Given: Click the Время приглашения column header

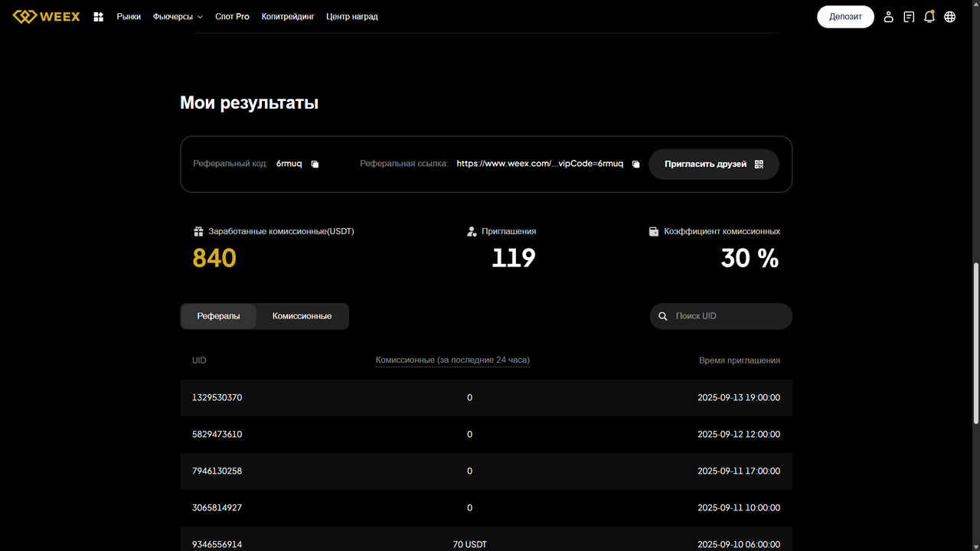Looking at the screenshot, I should [740, 360].
